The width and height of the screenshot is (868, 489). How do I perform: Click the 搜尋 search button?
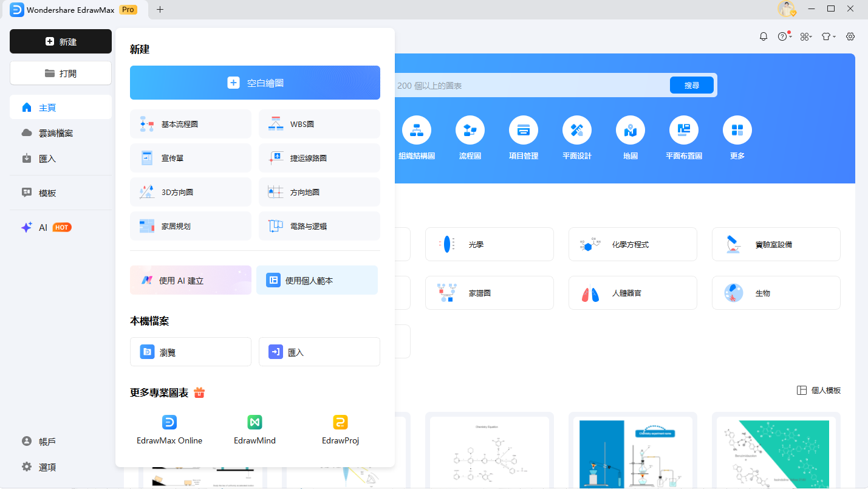(692, 85)
